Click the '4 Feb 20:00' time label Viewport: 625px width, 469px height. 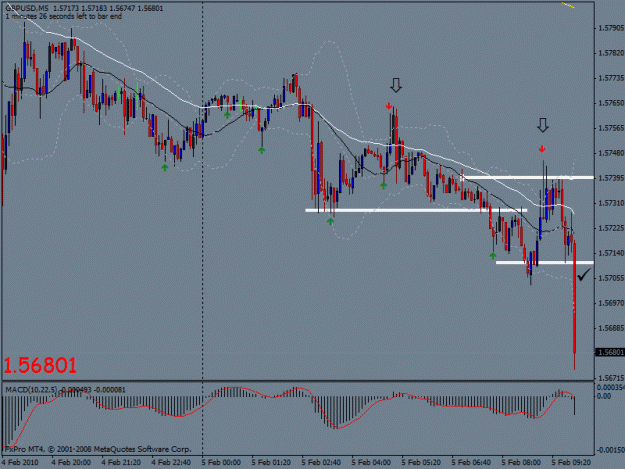[x=71, y=463]
